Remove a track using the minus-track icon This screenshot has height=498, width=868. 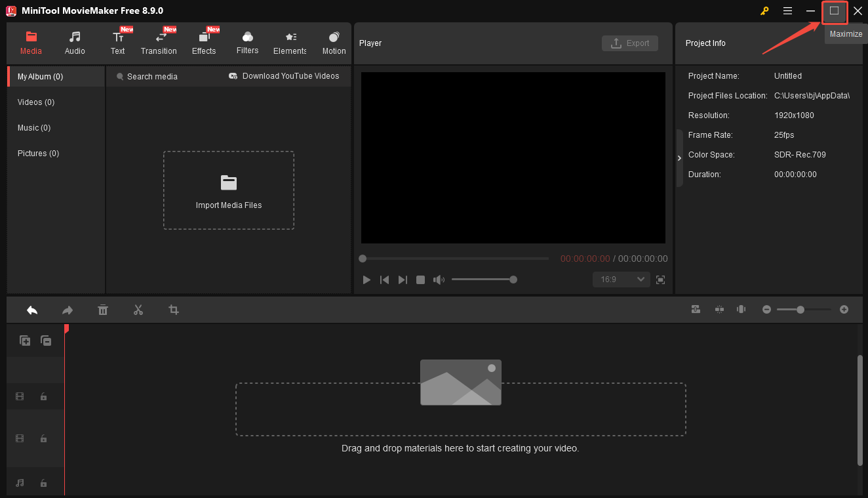coord(46,341)
